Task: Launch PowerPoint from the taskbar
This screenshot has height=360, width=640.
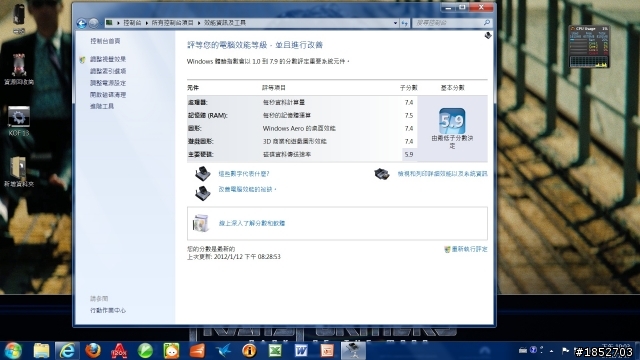Action: 327,351
